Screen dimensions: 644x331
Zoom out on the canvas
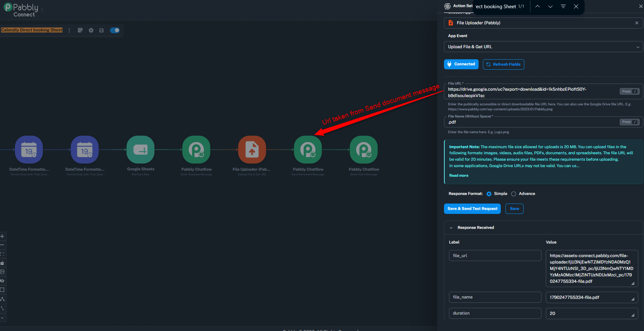(x=2, y=245)
